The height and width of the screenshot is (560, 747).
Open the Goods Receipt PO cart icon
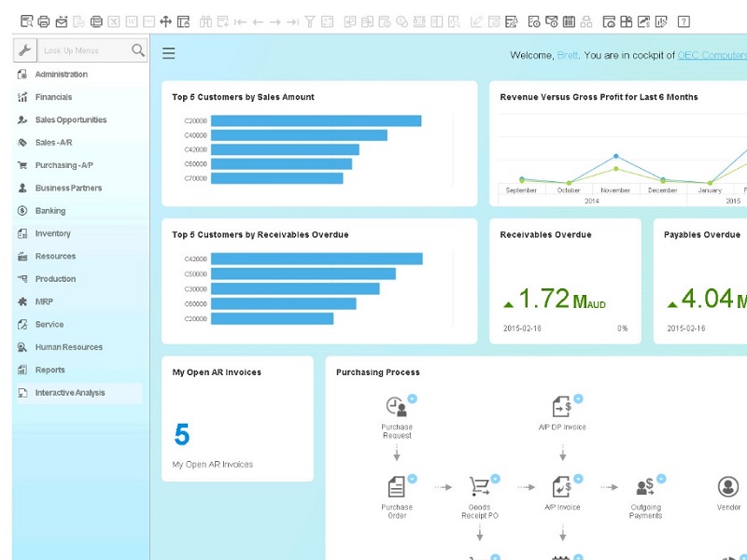click(479, 487)
